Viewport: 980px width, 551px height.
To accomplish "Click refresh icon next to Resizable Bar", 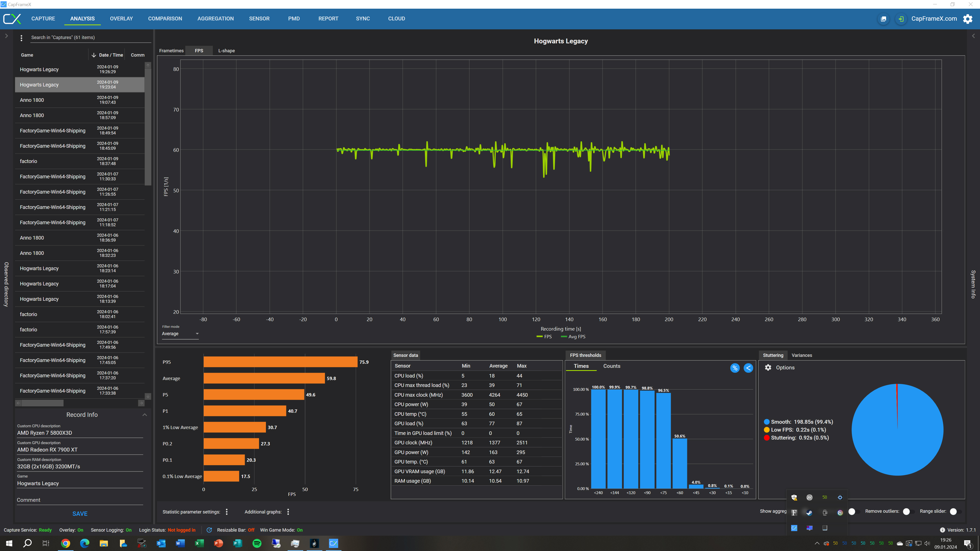I will [209, 530].
